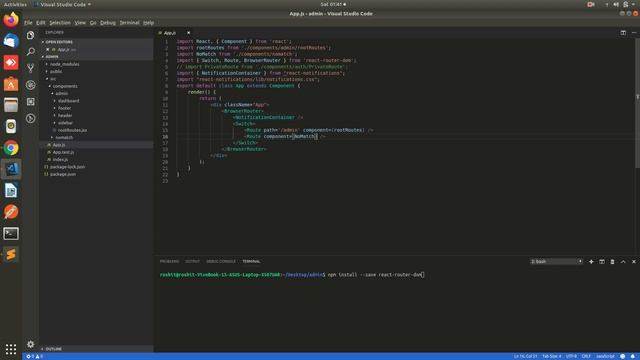Change the UTF-8 file encoding
Viewport: 640px width, 360px height.
[571, 356]
